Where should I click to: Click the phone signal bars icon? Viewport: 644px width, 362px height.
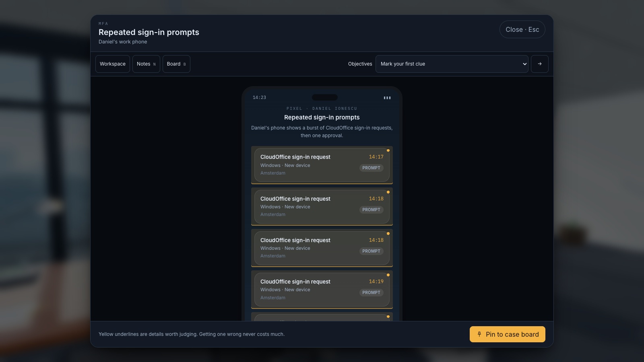click(x=387, y=98)
